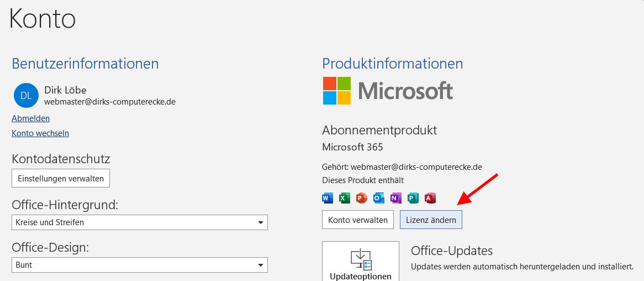Click the Lizenz ändern button
This screenshot has height=281, width=644.
click(431, 220)
